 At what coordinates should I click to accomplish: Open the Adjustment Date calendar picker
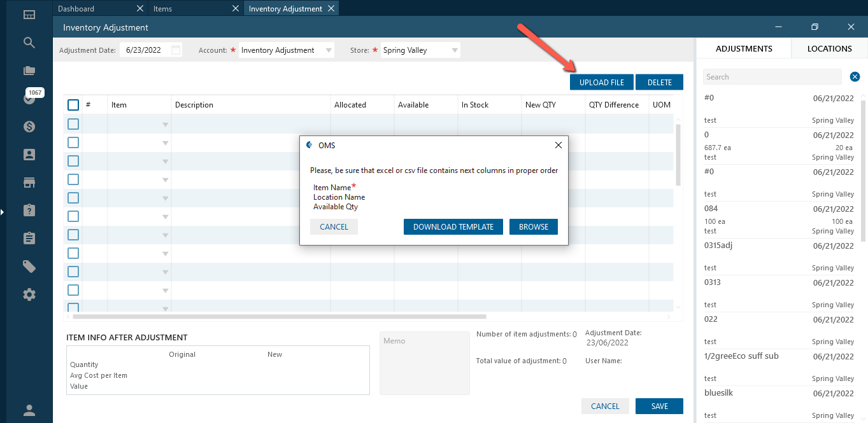(176, 50)
